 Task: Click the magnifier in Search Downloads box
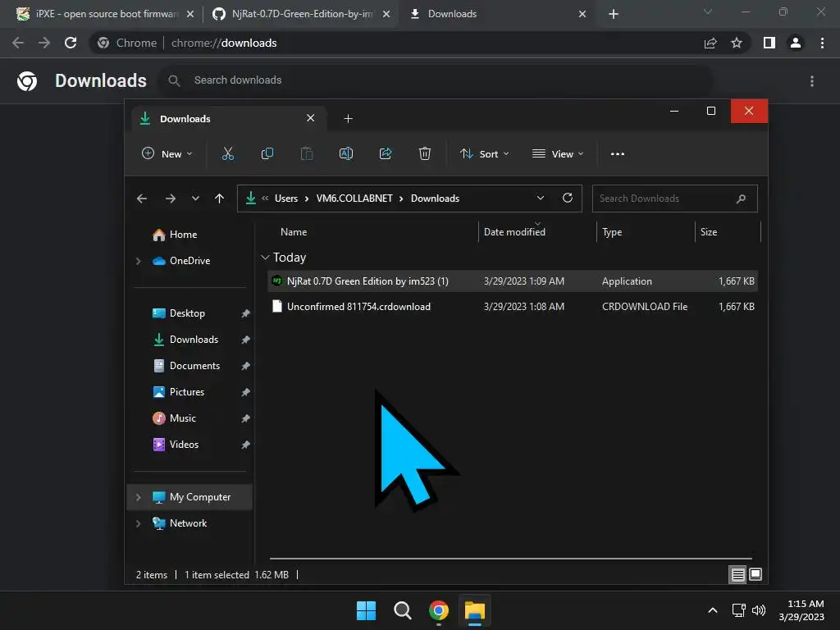[741, 199]
